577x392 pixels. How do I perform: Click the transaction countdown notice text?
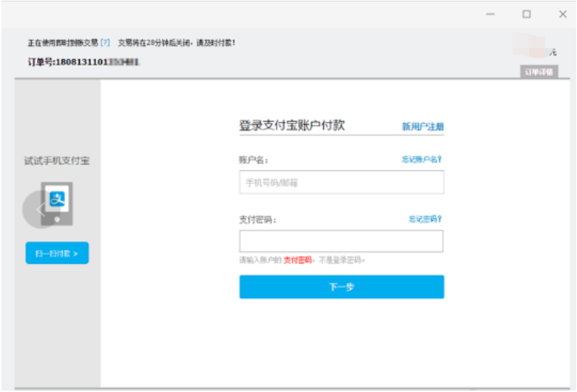[177, 43]
